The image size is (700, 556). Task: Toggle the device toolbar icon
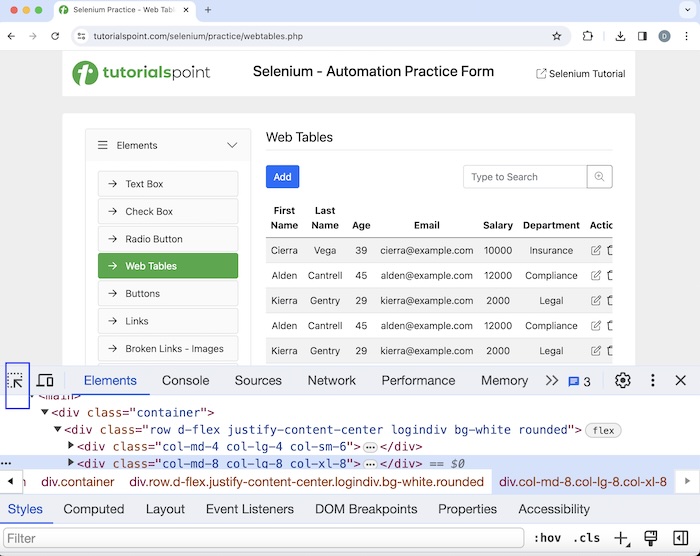[45, 381]
